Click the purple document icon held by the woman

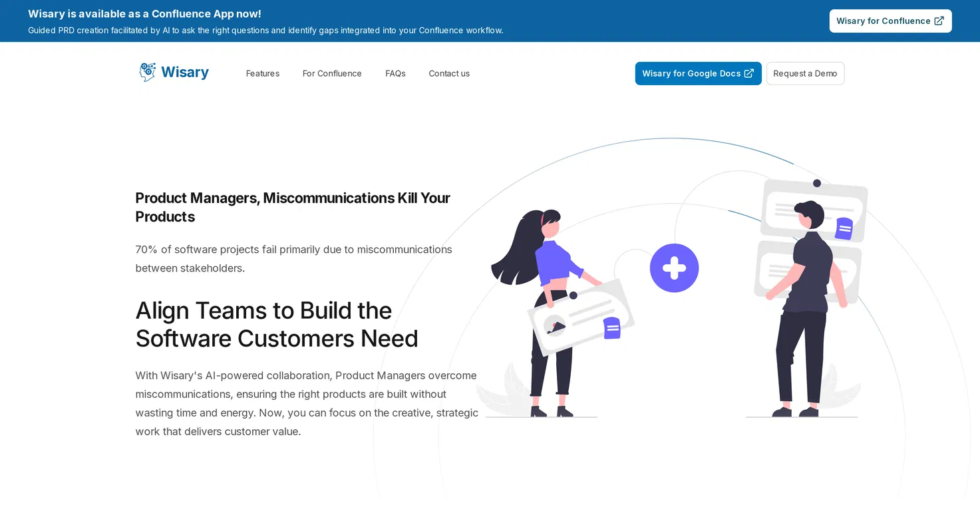(x=612, y=328)
